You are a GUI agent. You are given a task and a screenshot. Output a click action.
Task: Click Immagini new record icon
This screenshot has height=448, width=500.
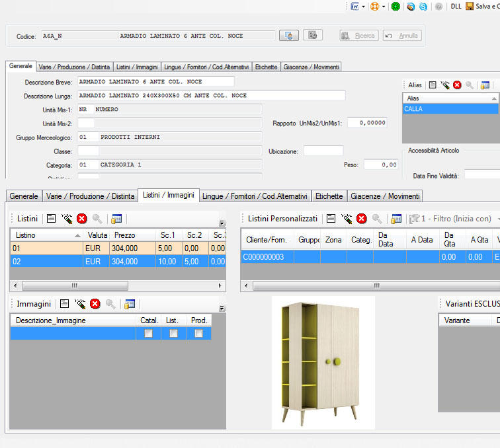point(64,304)
